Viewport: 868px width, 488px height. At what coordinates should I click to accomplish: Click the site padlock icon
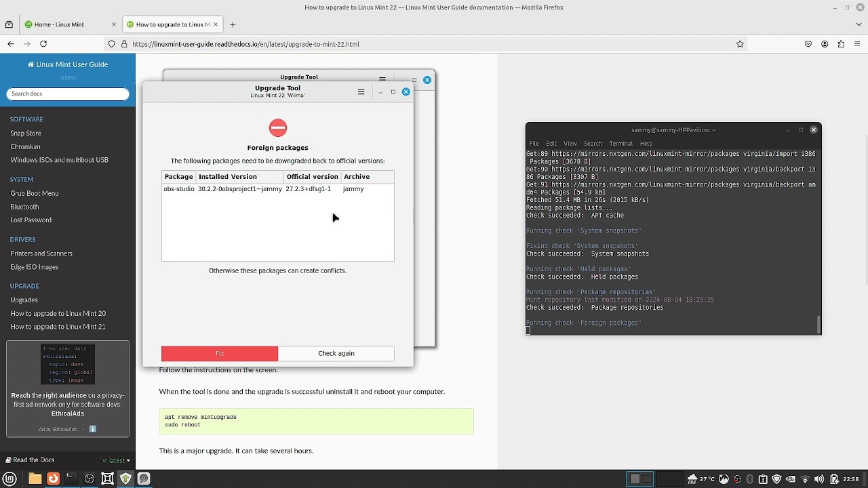pos(124,44)
